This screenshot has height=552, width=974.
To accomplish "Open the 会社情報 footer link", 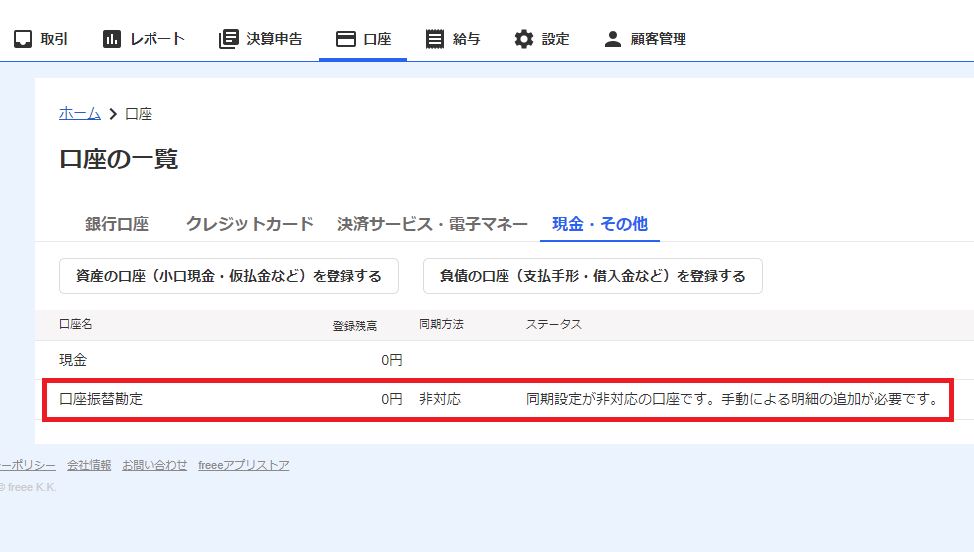I will click(89, 465).
